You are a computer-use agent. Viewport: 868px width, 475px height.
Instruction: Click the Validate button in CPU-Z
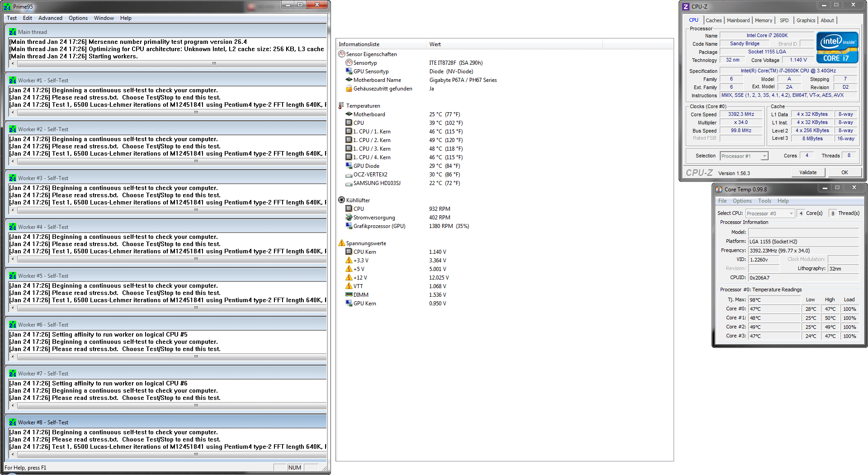[x=808, y=172]
